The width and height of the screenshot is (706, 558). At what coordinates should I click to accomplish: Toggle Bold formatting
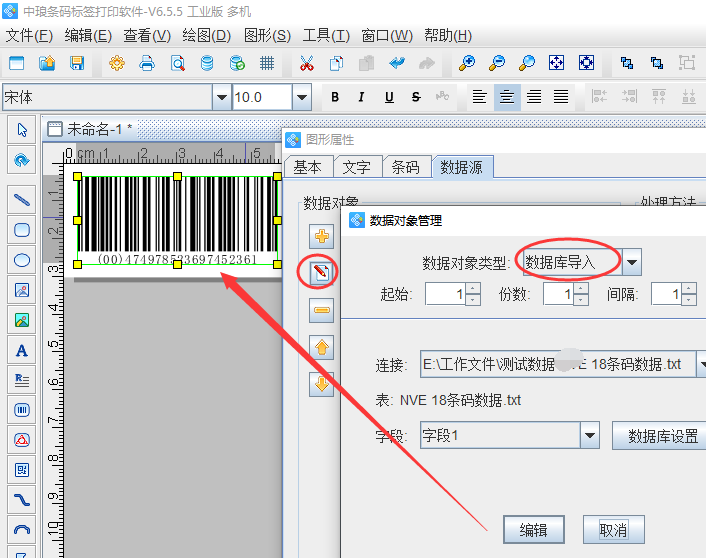tap(335, 97)
